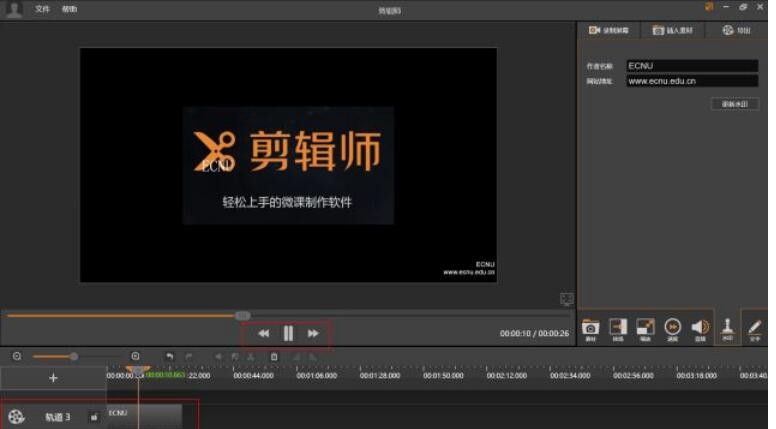The height and width of the screenshot is (429, 776).
Task: Cut the clip with the scissors icon
Action: [x=250, y=356]
